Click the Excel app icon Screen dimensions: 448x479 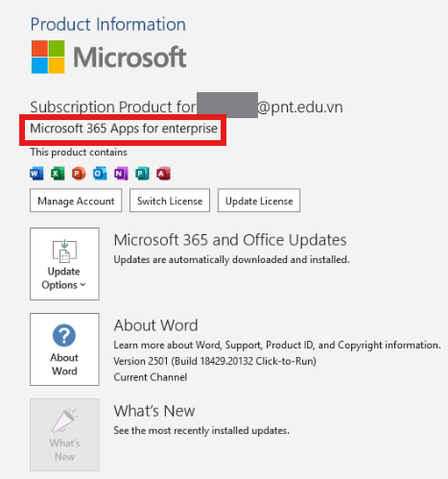pos(58,174)
